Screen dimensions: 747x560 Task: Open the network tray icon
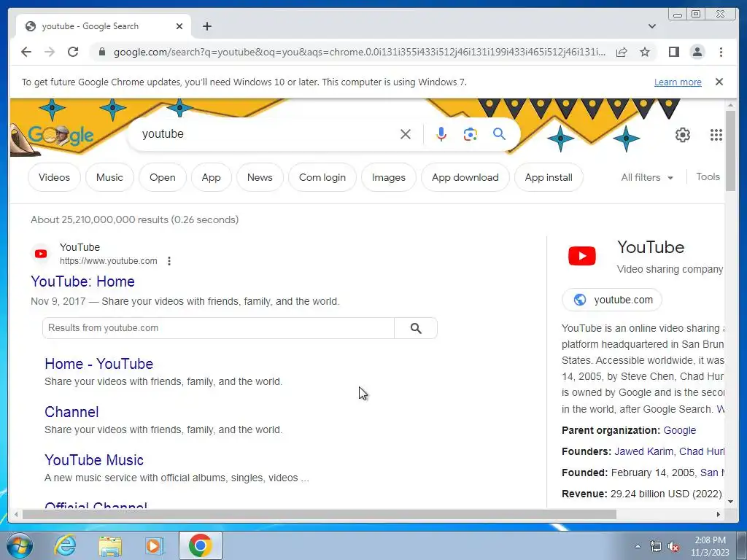pyautogui.click(x=656, y=547)
